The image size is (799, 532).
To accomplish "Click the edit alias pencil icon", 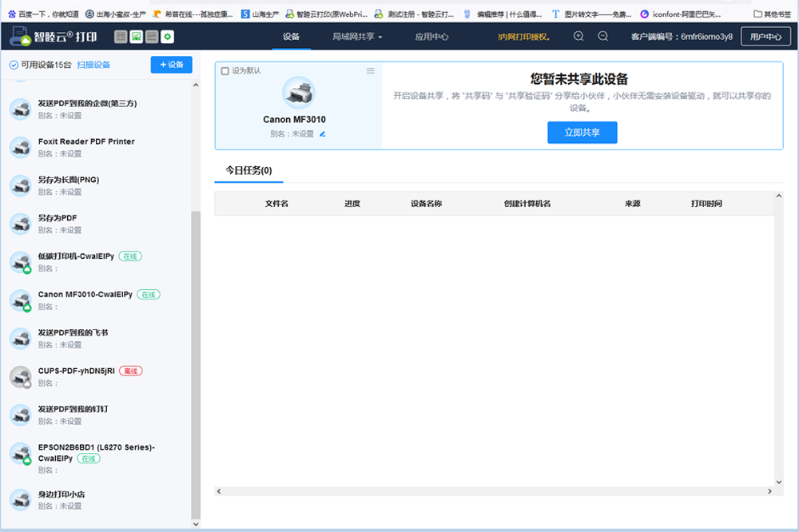I will point(323,134).
